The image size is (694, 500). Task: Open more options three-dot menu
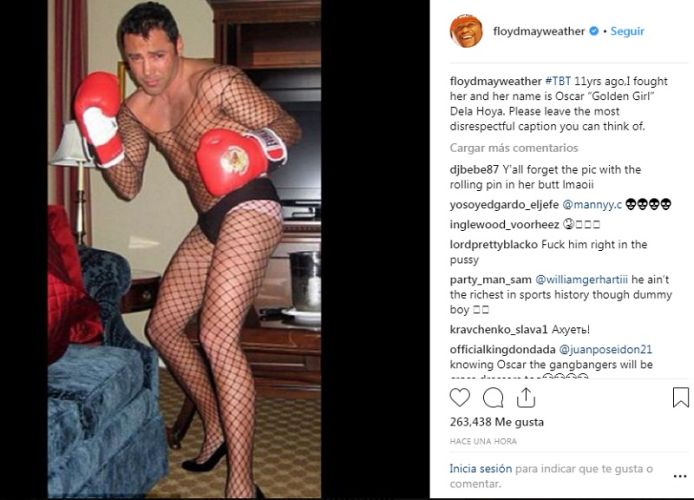[x=680, y=476]
